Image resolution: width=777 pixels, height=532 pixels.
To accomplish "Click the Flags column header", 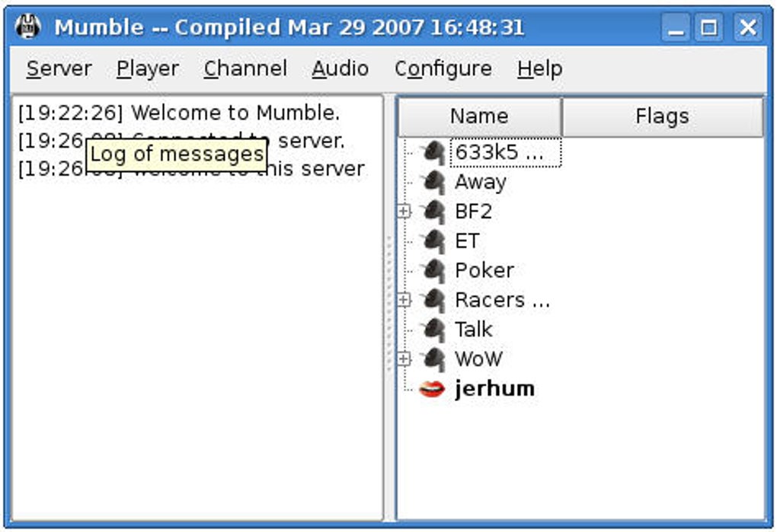I will click(x=663, y=116).
